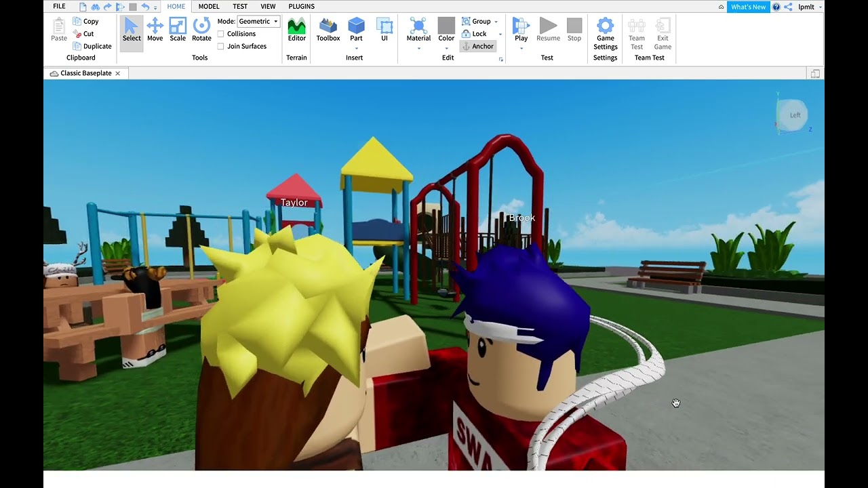Toggle the Anchor button

coord(477,46)
